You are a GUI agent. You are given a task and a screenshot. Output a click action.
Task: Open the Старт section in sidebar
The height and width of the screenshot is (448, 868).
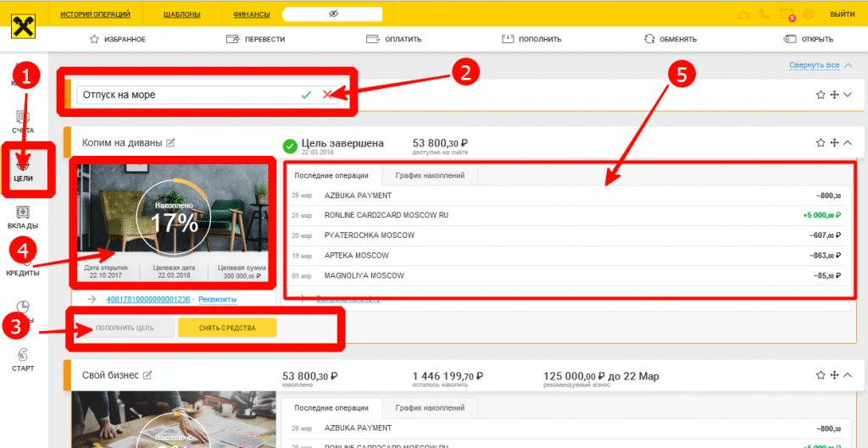(x=23, y=358)
